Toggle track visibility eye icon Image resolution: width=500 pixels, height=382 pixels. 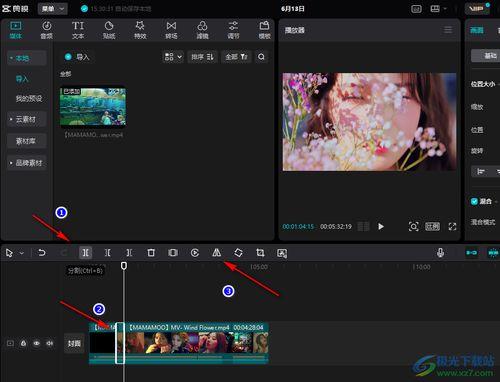(36, 343)
